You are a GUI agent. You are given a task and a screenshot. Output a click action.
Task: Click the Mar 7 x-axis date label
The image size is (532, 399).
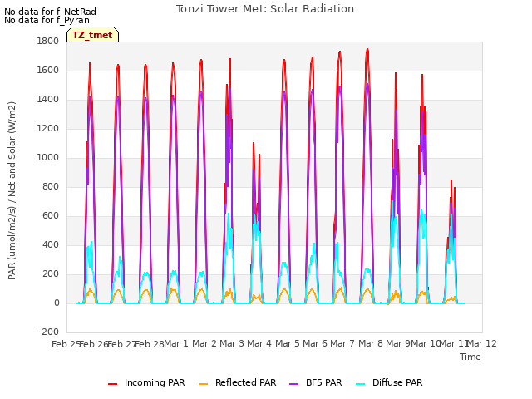(342, 343)
